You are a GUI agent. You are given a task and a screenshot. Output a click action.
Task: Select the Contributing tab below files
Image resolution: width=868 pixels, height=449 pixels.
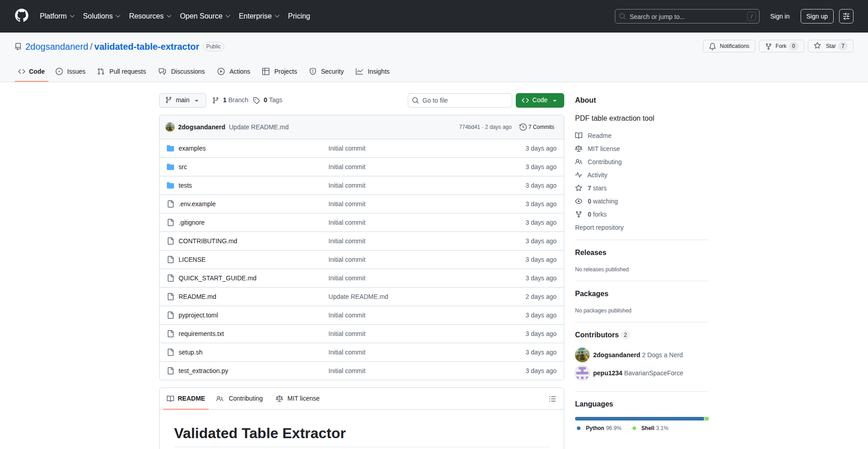click(240, 398)
